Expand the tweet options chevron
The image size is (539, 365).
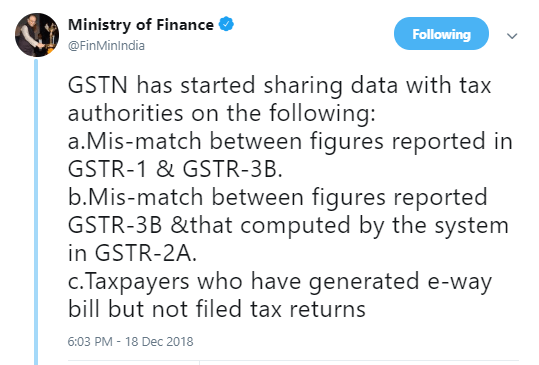(x=512, y=36)
